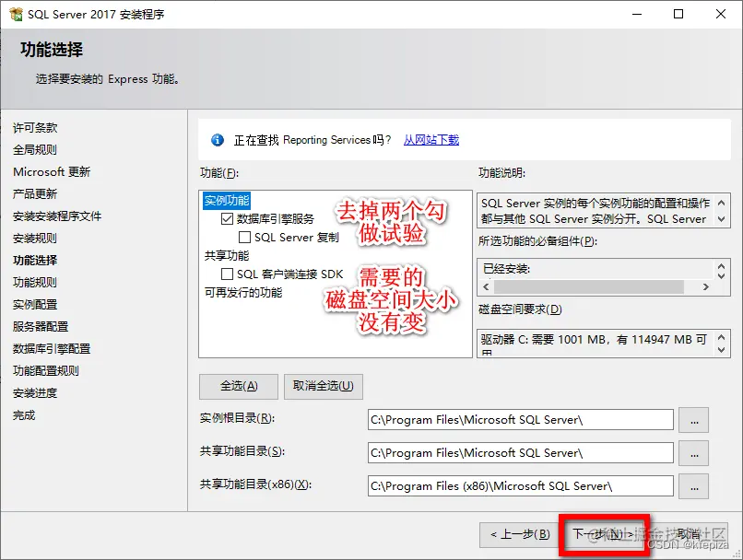The height and width of the screenshot is (560, 743).
Task: Click the 共享功能目录(x86) path input field
Action: 520,486
